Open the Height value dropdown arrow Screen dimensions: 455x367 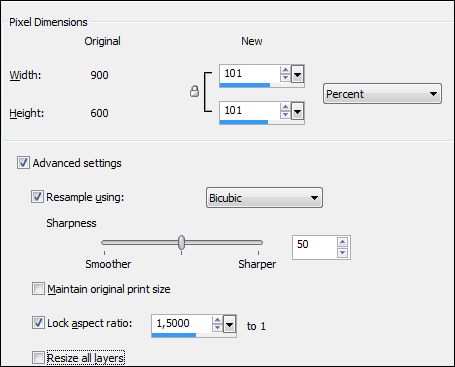tap(297, 111)
